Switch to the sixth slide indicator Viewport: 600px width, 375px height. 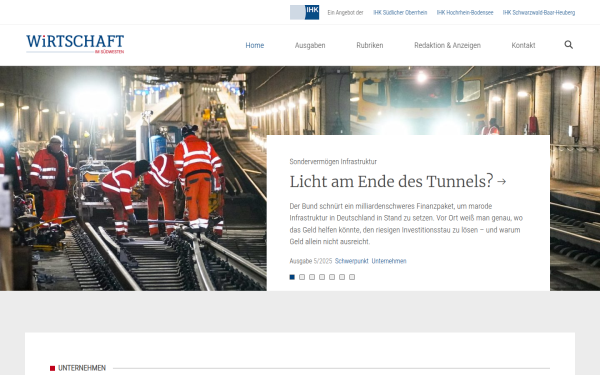click(342, 277)
